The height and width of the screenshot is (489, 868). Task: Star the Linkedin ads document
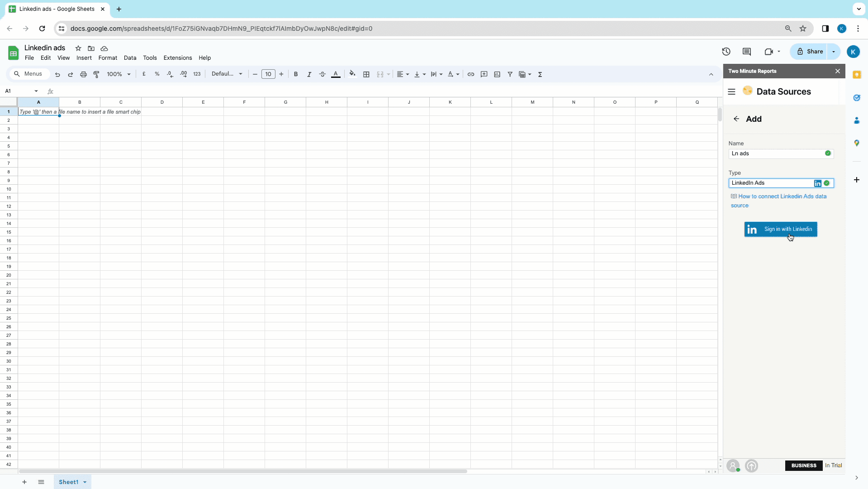78,48
